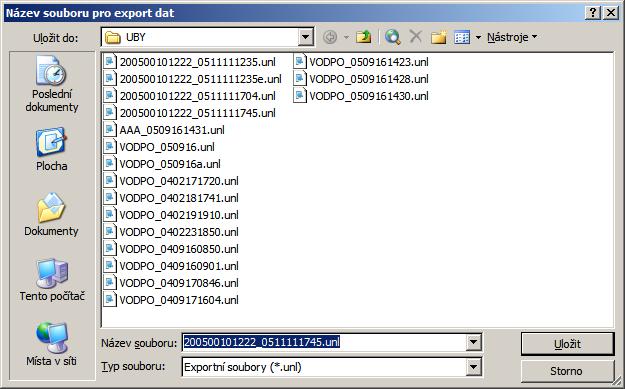Click file icon beside VODPO_050916.unl
The image size is (625, 389).
[x=110, y=147]
